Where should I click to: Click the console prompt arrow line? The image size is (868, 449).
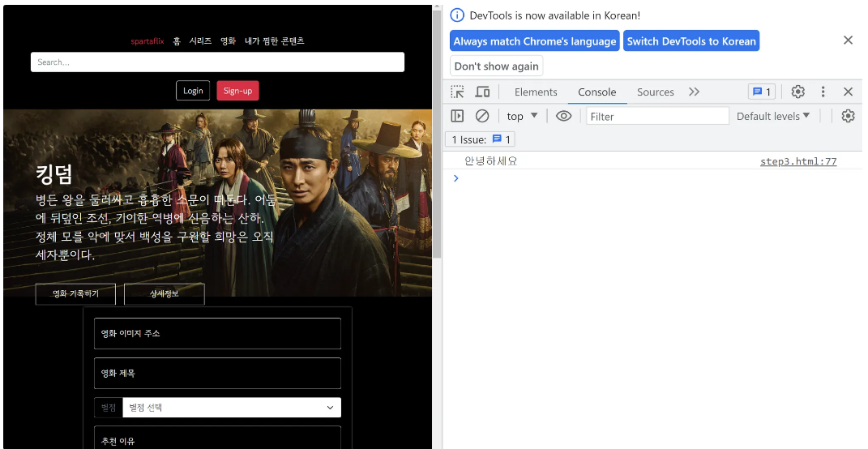[x=456, y=178]
